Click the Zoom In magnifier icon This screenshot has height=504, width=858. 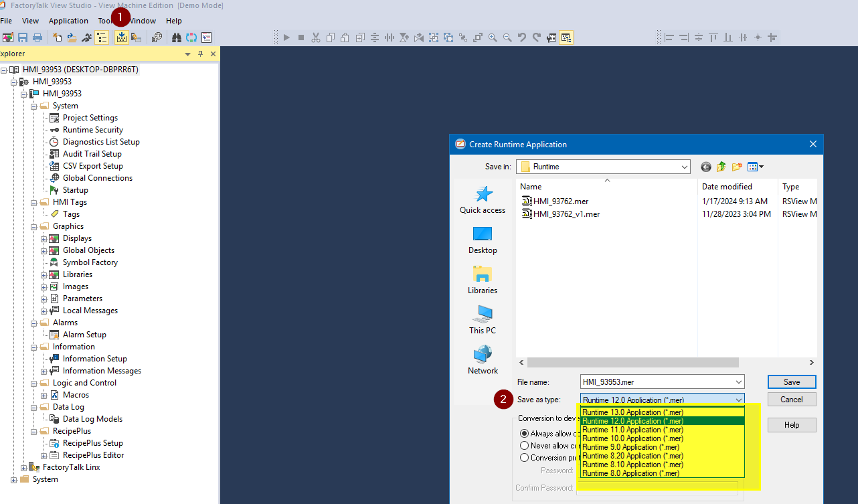pyautogui.click(x=493, y=37)
